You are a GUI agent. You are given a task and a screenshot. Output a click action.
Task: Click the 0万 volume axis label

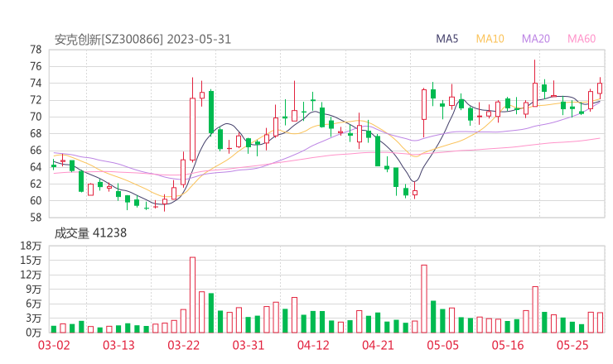pos(34,333)
